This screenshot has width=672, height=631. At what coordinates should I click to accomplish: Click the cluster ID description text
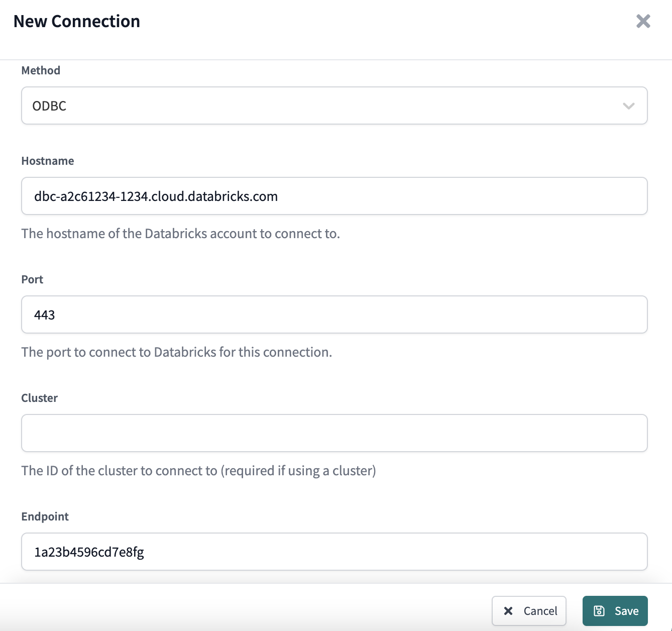click(x=199, y=471)
